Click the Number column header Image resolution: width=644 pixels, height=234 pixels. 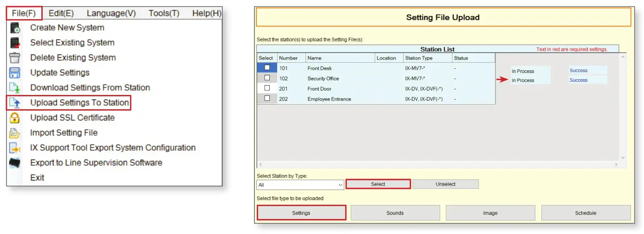tap(291, 58)
